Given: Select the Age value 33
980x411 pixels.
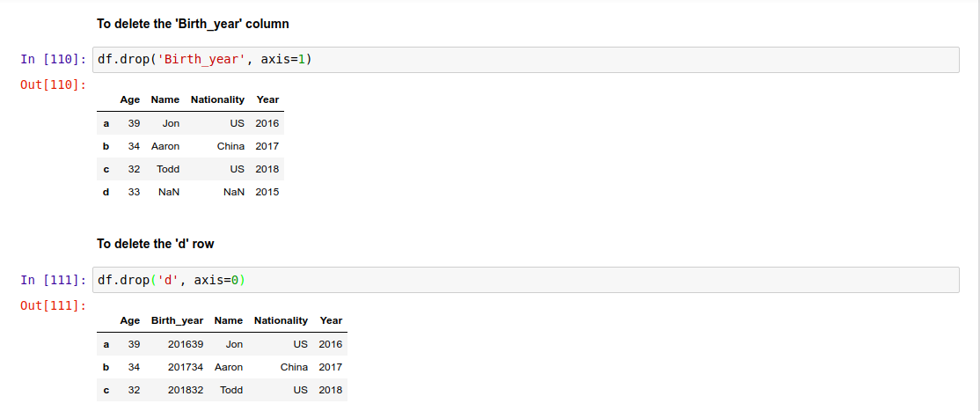Looking at the screenshot, I should click(135, 192).
